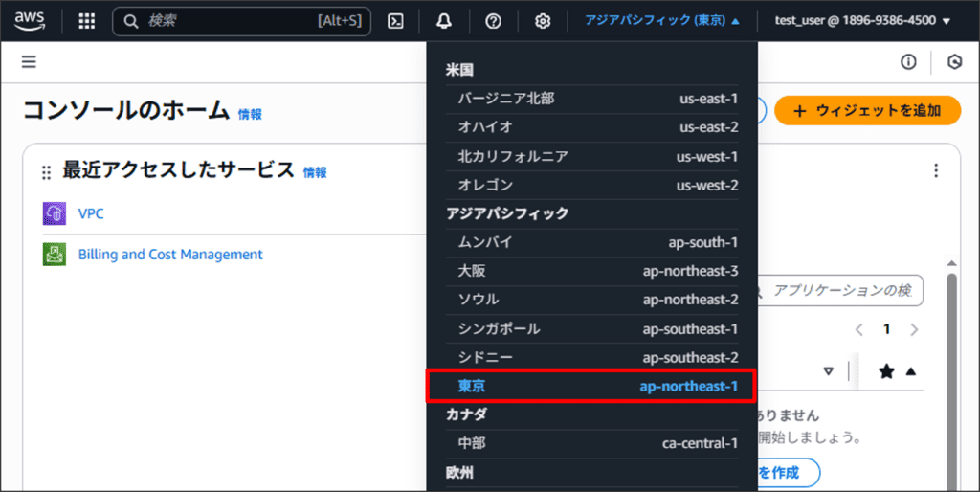Select オハイオ us-east-2 region
The image size is (980, 492).
(x=591, y=127)
